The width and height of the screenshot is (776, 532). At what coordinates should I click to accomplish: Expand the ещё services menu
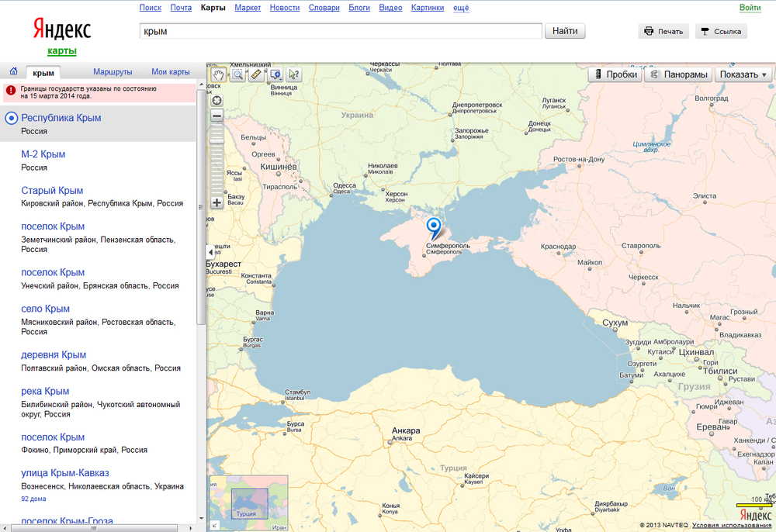point(461,8)
